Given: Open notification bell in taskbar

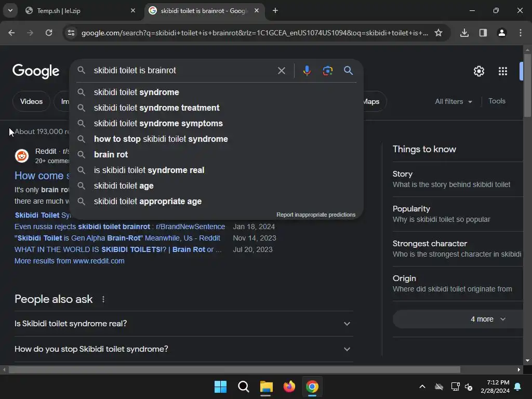Looking at the screenshot, I should pos(518,387).
